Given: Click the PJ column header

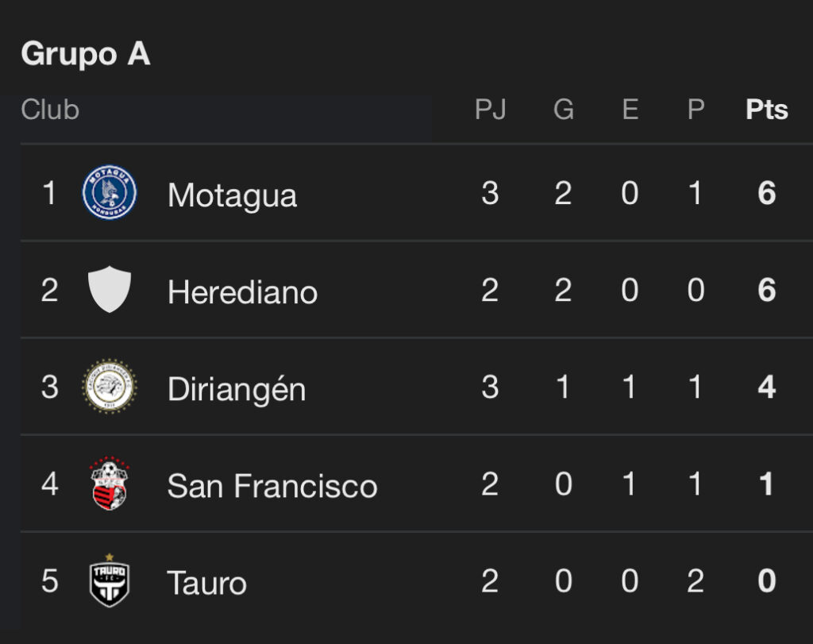Looking at the screenshot, I should pyautogui.click(x=490, y=110).
